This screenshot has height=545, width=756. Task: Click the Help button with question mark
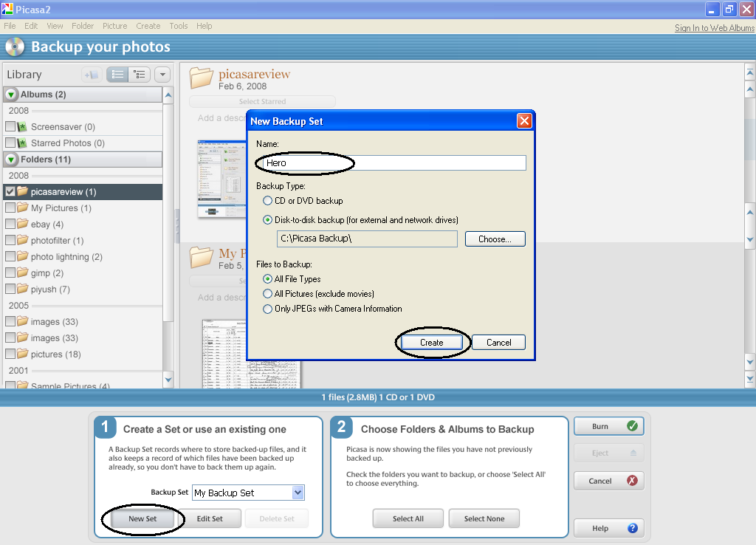(608, 528)
